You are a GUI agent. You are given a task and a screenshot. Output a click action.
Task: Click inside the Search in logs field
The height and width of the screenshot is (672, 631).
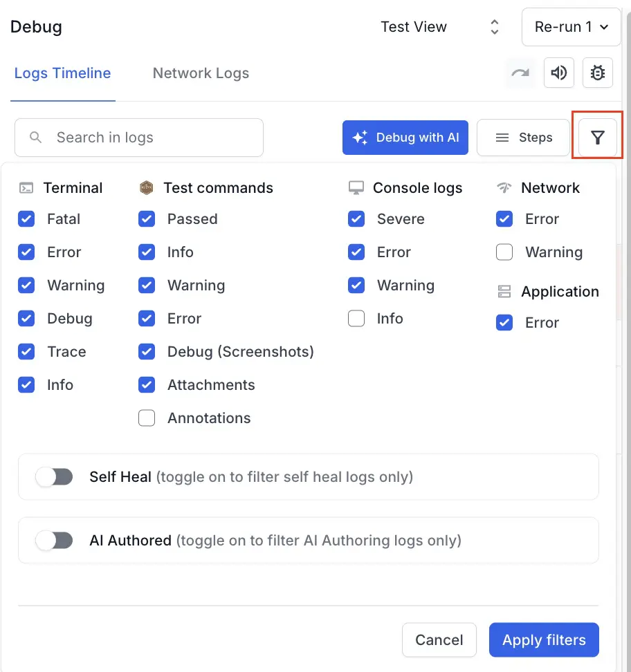coord(138,137)
